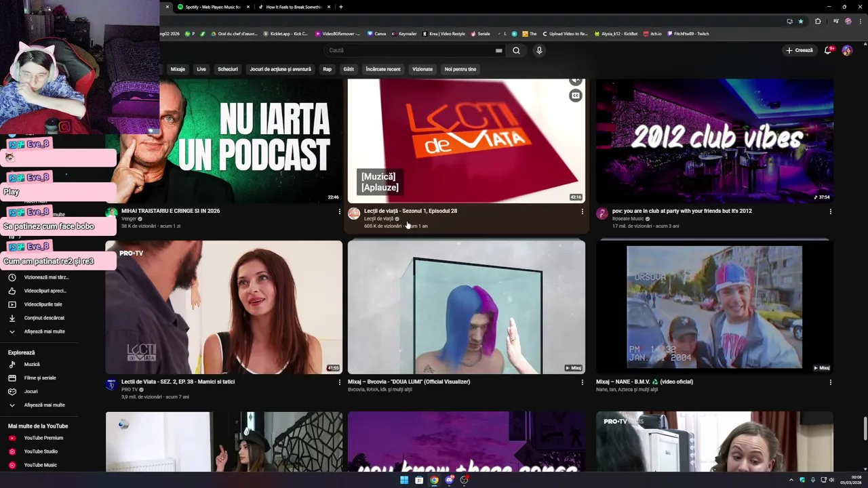868x488 pixels.
Task: Open Chrome extensions puzzle icon
Action: (818, 21)
